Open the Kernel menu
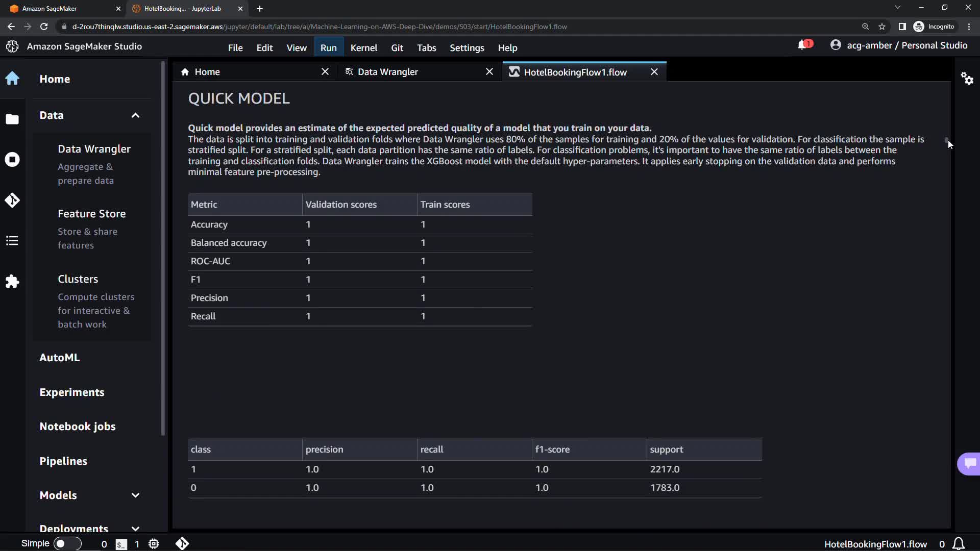This screenshot has height=551, width=980. (x=363, y=48)
